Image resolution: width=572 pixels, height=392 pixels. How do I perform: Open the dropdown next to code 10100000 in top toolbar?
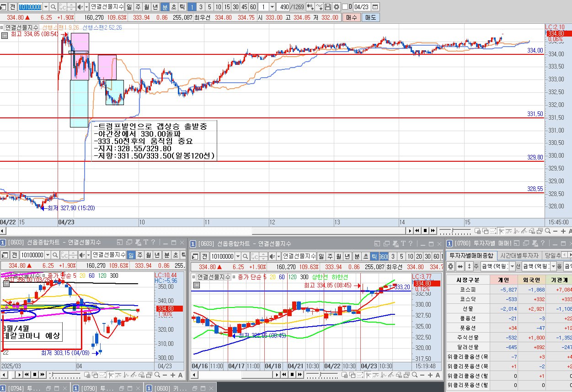tap(45, 7)
